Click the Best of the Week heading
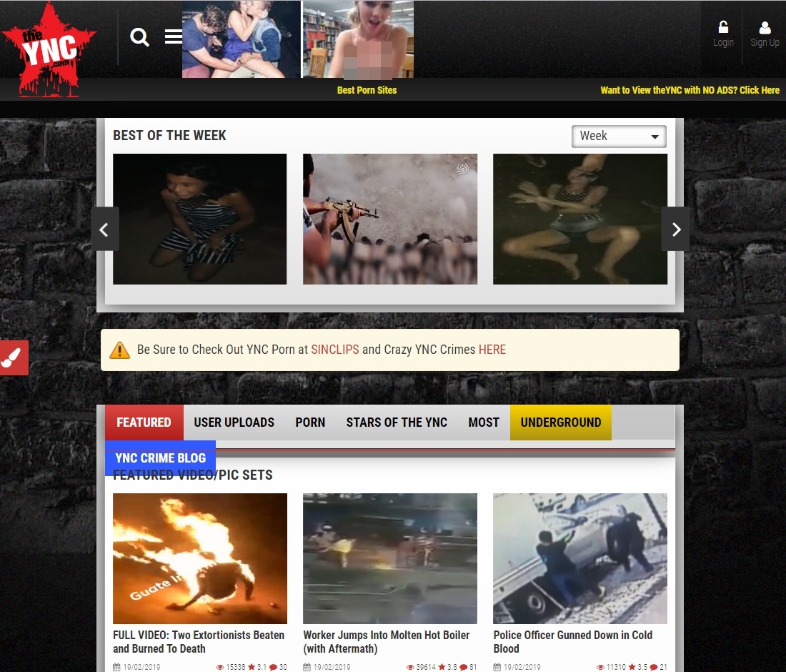Screen dimensions: 786x672 169,136
